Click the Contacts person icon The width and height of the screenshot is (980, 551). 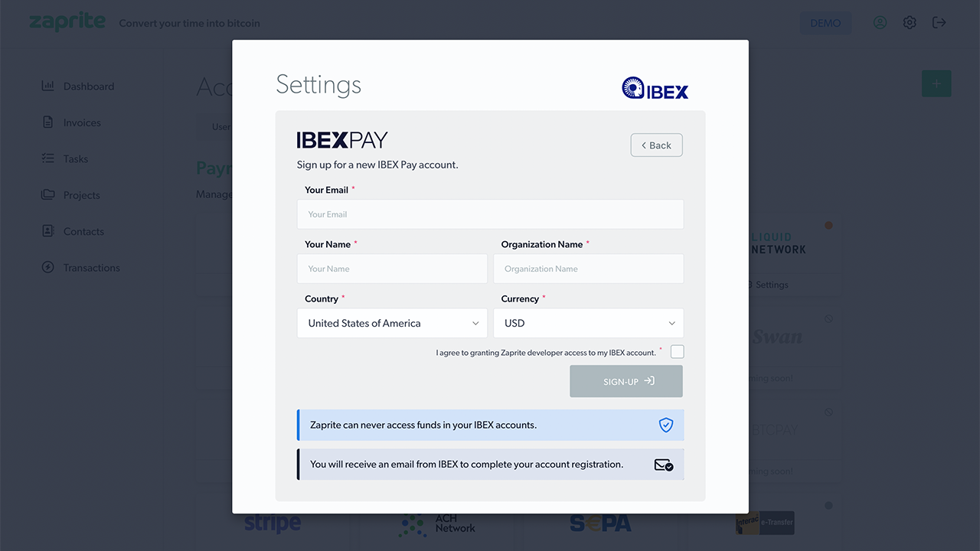[x=47, y=230]
